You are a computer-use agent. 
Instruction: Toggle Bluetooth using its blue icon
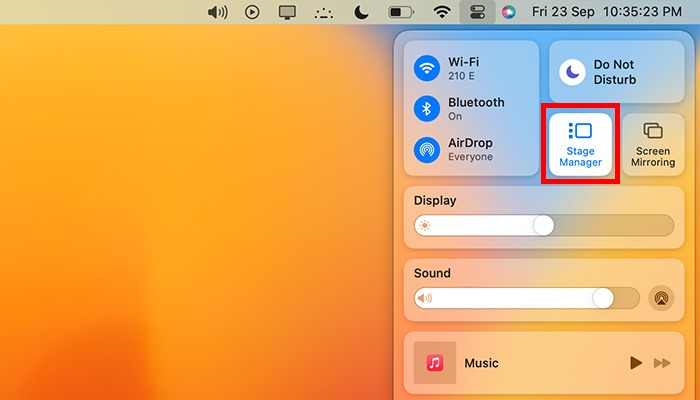click(x=427, y=108)
